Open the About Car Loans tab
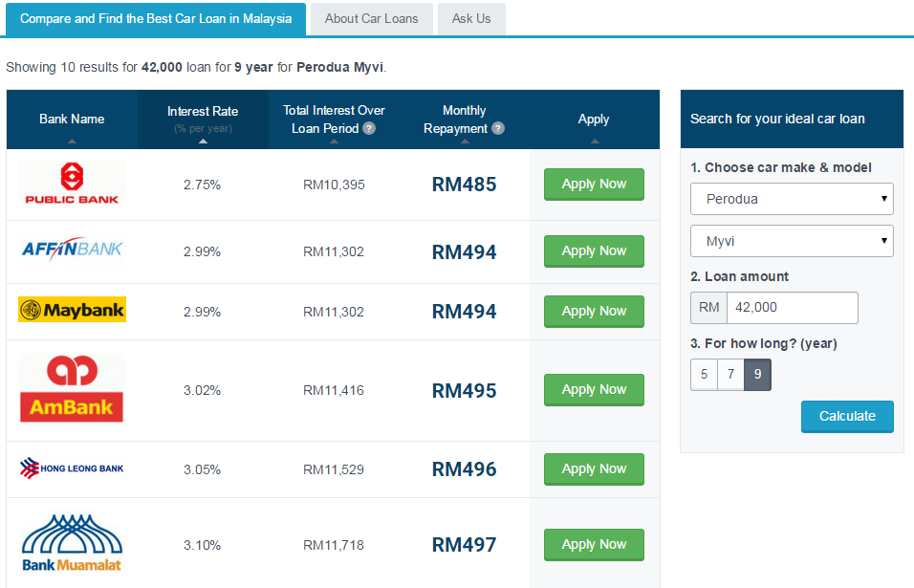This screenshot has width=914, height=588. [x=371, y=19]
